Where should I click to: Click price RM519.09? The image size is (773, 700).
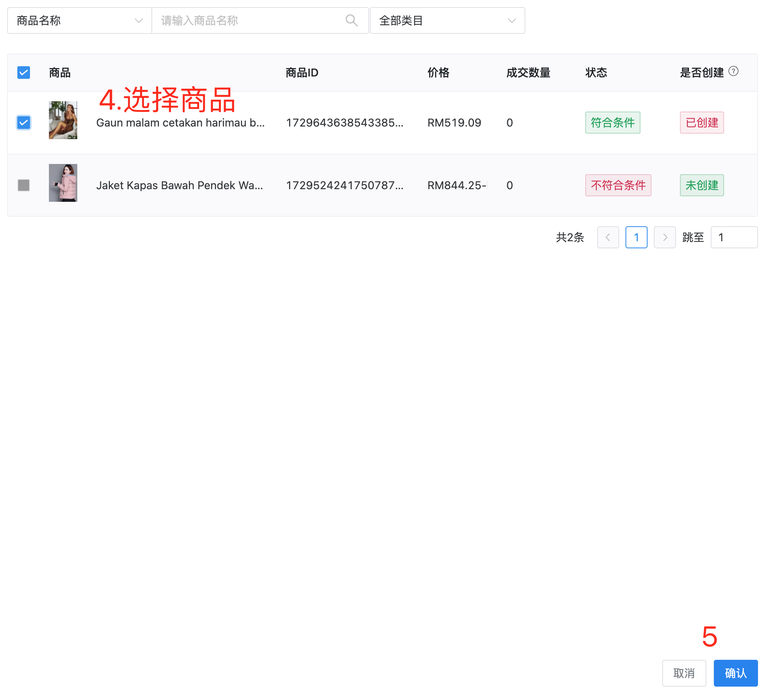coord(454,123)
